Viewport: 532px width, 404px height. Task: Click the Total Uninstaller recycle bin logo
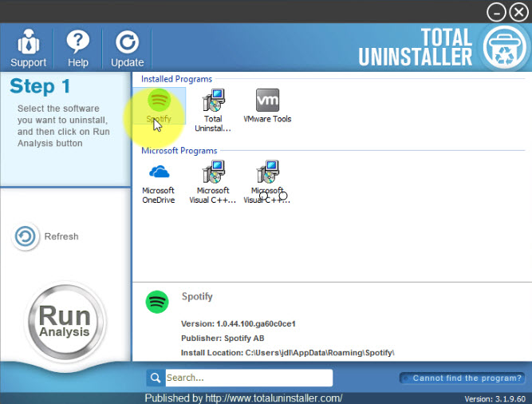click(x=505, y=47)
